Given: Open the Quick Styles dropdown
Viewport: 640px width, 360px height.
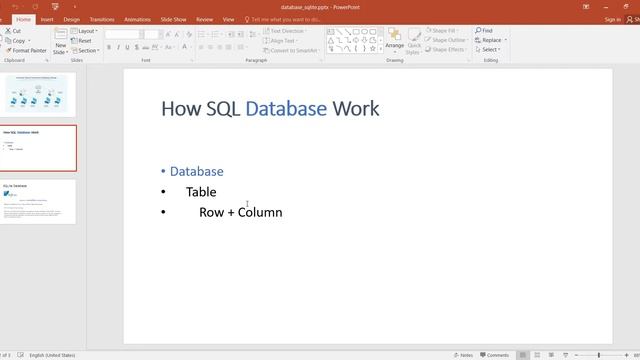Looking at the screenshot, I should (x=414, y=41).
